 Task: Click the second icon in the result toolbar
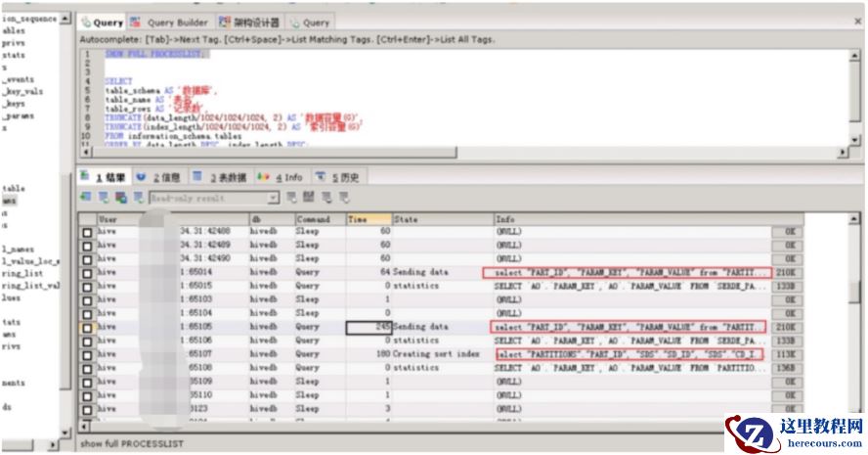pos(104,197)
